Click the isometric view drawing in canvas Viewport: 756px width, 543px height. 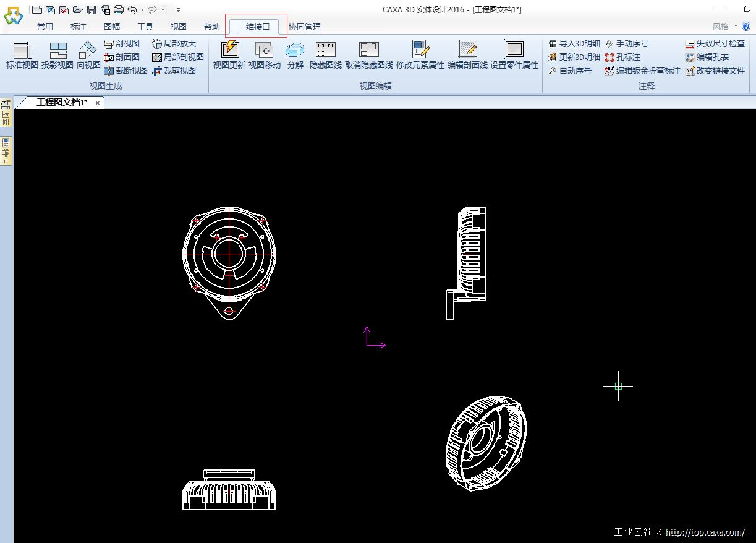click(486, 444)
